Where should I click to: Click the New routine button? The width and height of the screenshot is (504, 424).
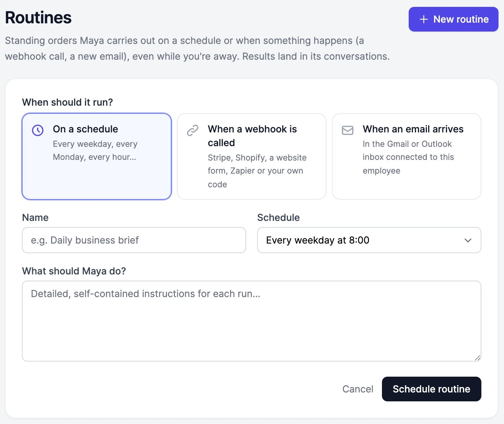454,19
